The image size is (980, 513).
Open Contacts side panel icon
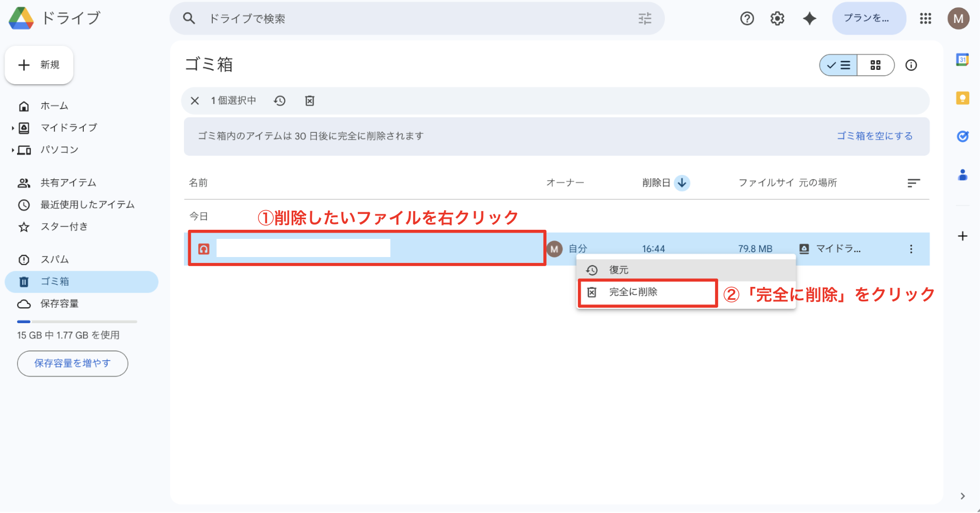(x=962, y=175)
